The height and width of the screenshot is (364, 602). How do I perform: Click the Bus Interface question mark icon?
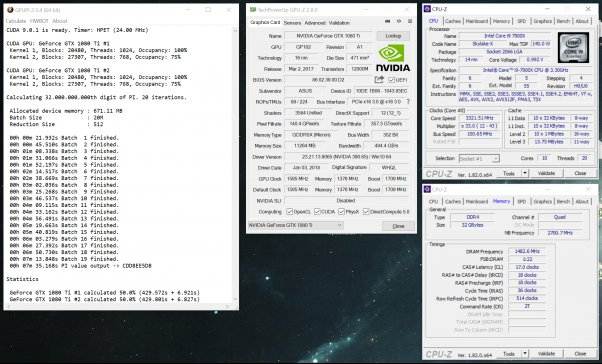tap(408, 102)
